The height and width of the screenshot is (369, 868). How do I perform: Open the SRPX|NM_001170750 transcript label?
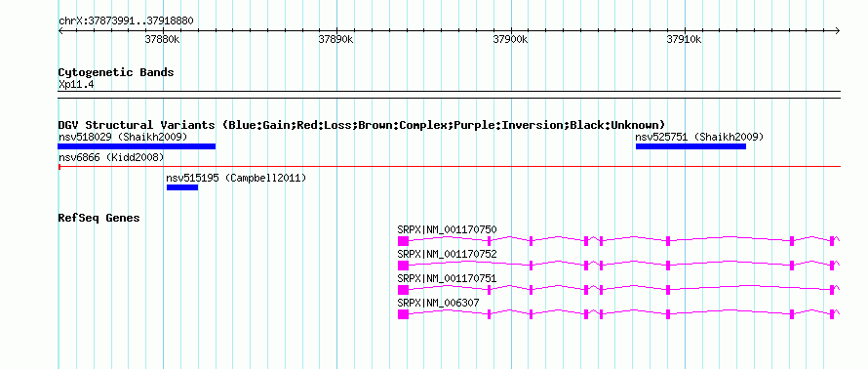click(448, 229)
